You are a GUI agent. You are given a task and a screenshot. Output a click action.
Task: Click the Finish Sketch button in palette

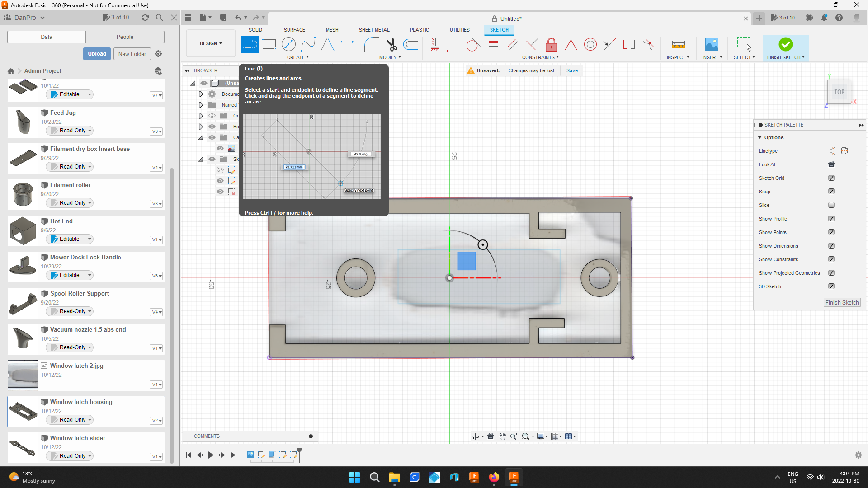point(842,302)
